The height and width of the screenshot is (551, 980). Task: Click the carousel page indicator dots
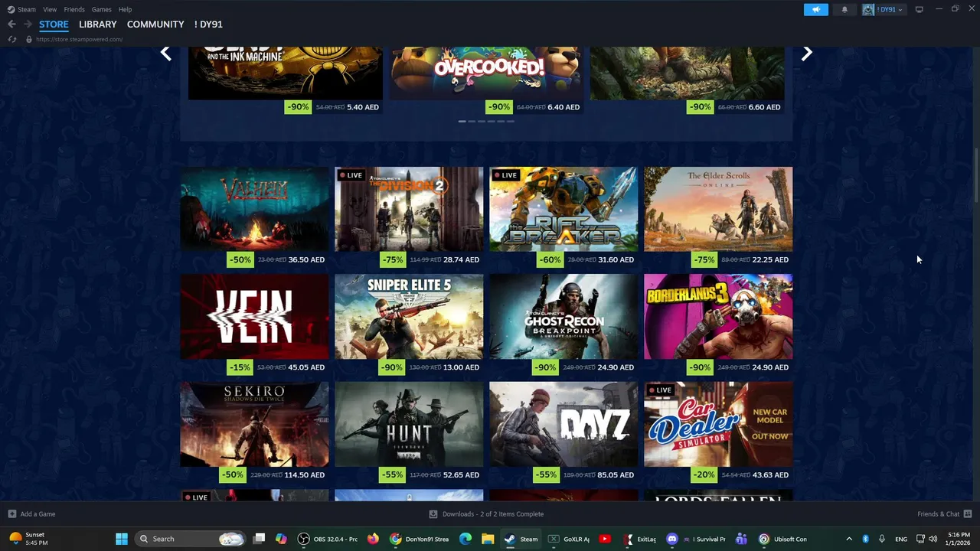[x=486, y=121]
